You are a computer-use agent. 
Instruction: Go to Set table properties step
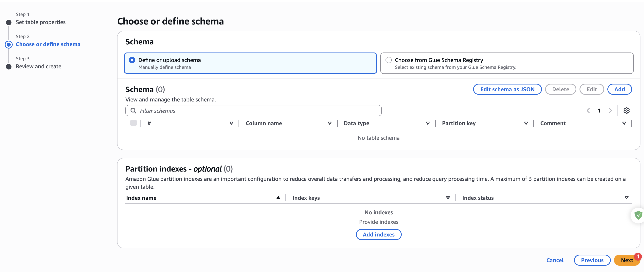click(x=41, y=22)
